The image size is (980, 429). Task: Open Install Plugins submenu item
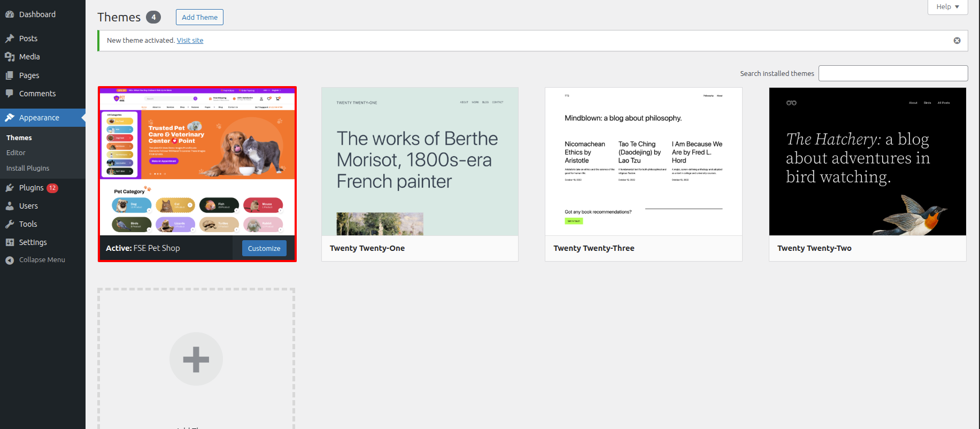(28, 168)
